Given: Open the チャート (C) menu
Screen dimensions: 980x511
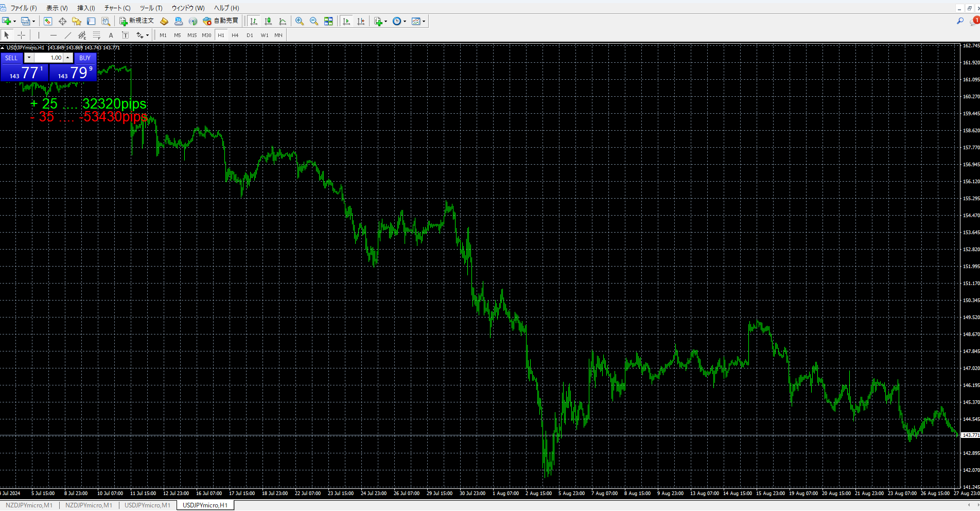Looking at the screenshot, I should point(117,8).
